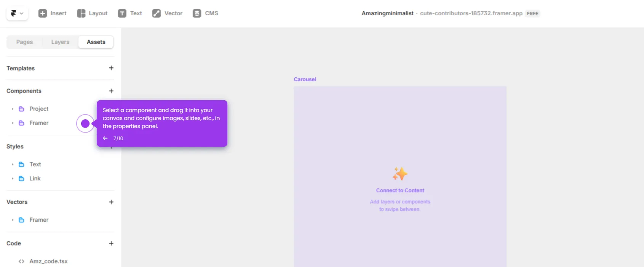Image resolution: width=644 pixels, height=267 pixels.
Task: Open the CMS menu label
Action: click(211, 13)
